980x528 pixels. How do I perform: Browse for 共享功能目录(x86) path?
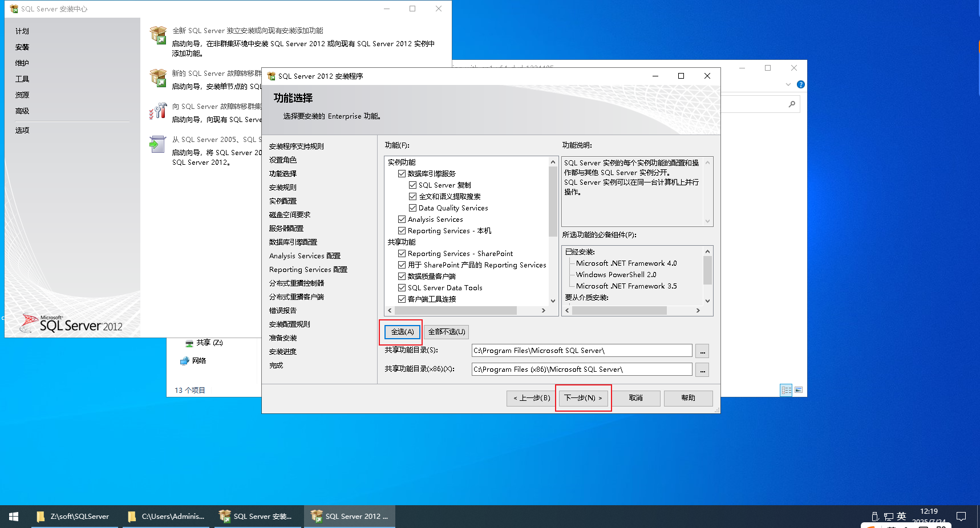tap(702, 369)
